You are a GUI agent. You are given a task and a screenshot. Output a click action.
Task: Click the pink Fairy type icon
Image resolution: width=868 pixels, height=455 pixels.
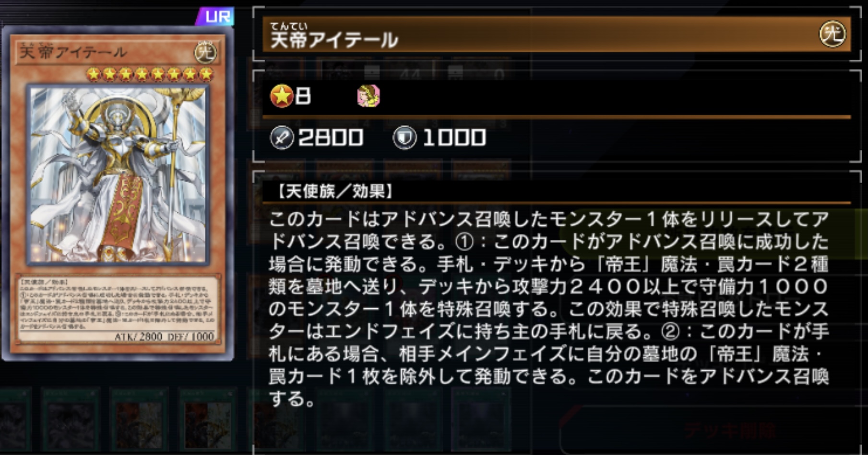click(369, 96)
